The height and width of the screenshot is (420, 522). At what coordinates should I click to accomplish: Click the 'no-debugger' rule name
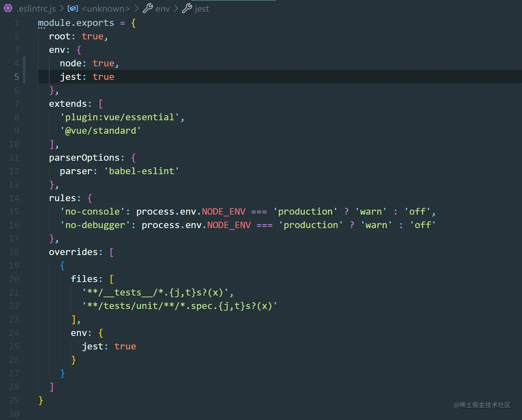95,225
